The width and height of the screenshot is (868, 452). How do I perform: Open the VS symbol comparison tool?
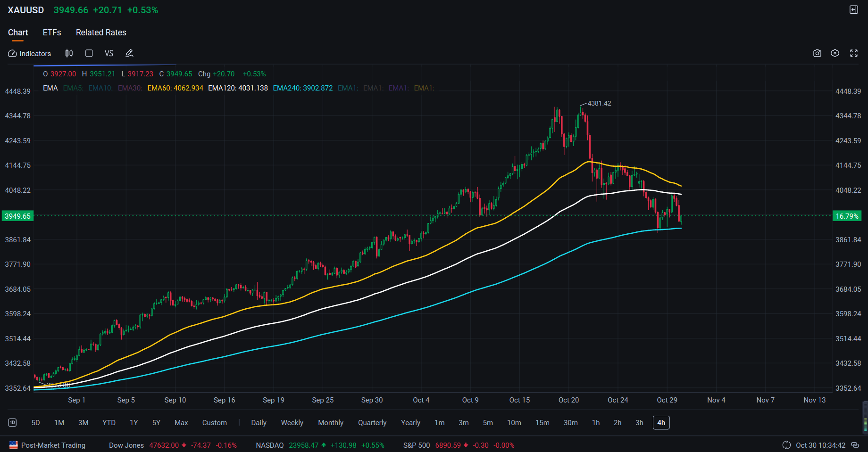(x=109, y=53)
